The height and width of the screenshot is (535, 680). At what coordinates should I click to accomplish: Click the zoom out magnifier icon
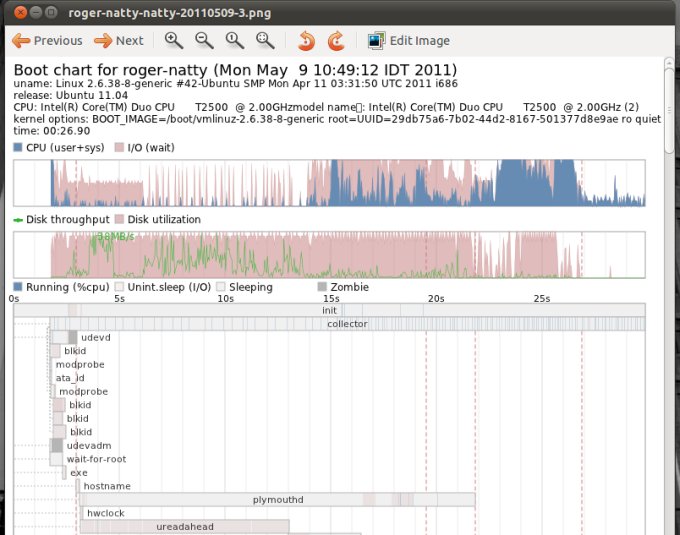pyautogui.click(x=204, y=41)
